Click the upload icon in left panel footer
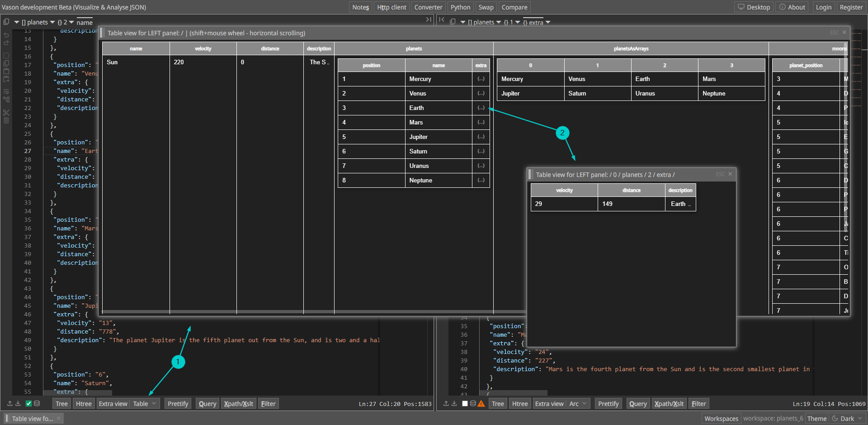Image resolution: width=868 pixels, height=425 pixels. pos(10,403)
